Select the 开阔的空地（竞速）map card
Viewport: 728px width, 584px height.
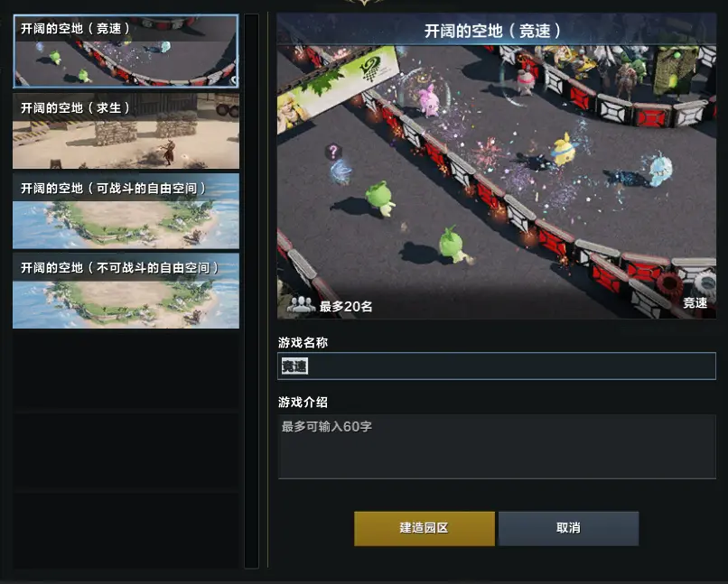pos(126,51)
